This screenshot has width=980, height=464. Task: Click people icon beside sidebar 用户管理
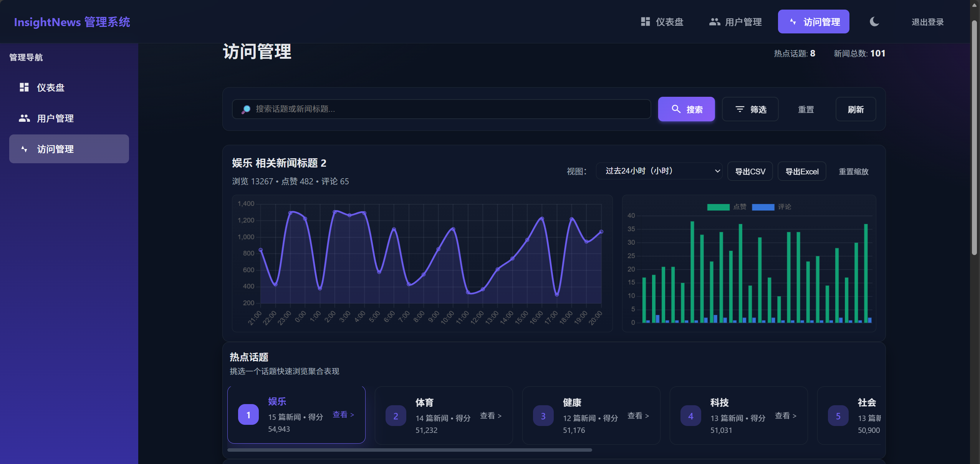click(x=24, y=118)
